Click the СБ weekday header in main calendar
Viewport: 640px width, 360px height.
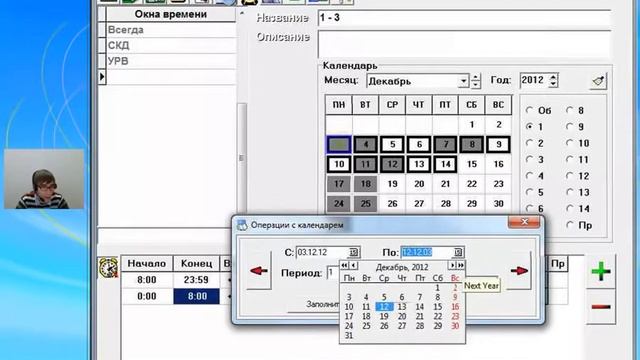click(471, 105)
